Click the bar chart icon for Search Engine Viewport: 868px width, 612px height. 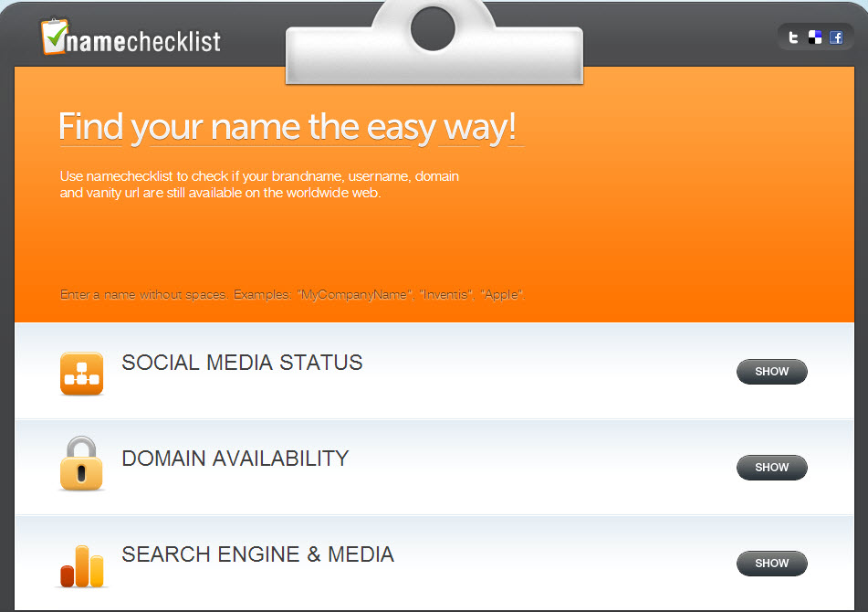coord(82,565)
